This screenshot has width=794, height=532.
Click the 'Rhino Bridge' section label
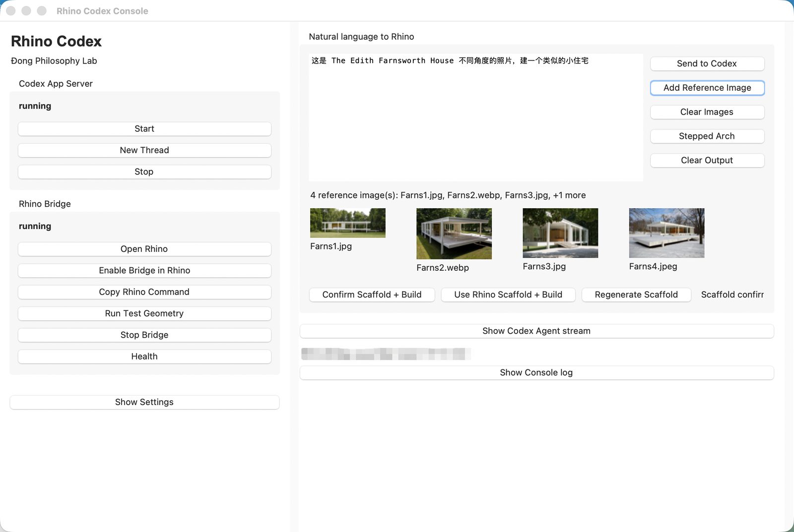coord(45,204)
